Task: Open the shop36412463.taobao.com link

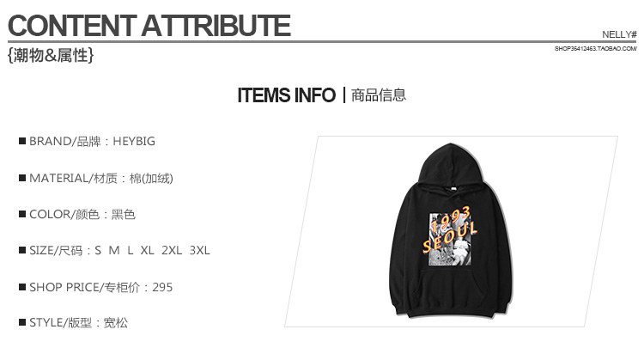Action: click(596, 48)
